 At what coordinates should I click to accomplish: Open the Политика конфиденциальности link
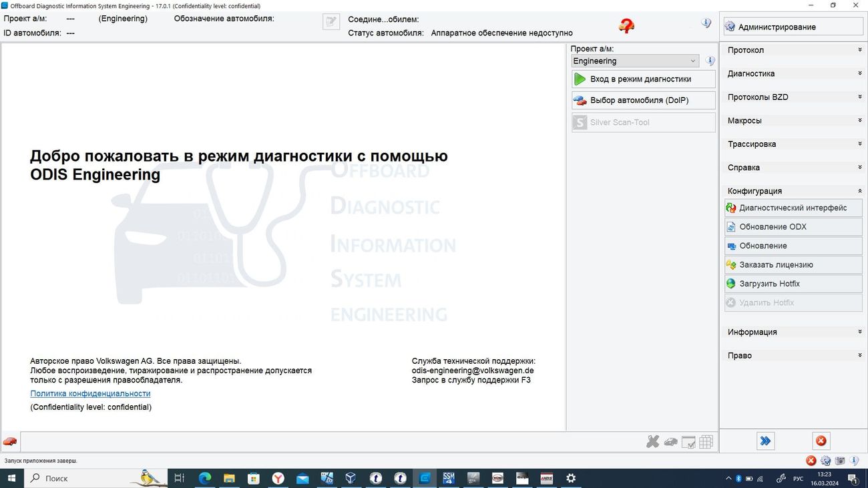[x=90, y=394]
